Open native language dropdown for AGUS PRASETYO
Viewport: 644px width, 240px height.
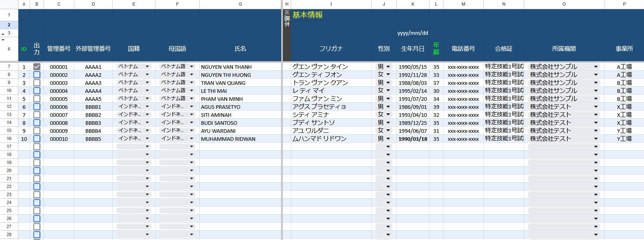pyautogui.click(x=177, y=106)
